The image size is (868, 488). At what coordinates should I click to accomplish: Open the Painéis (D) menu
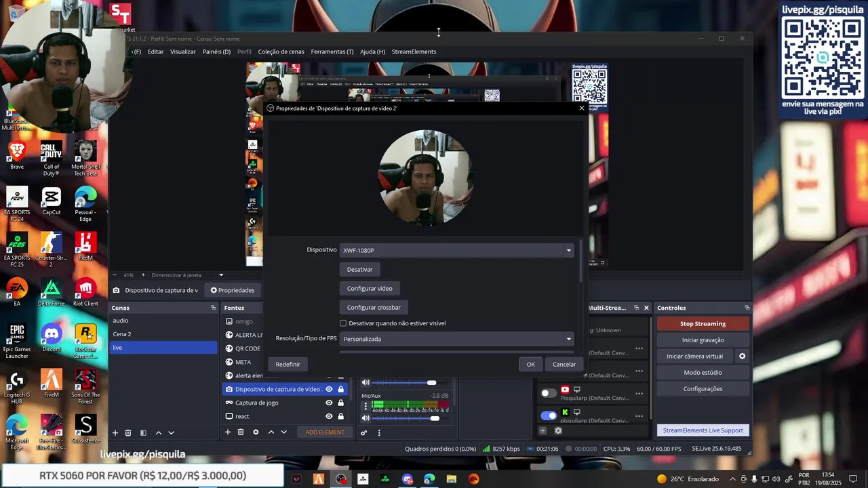(x=216, y=52)
